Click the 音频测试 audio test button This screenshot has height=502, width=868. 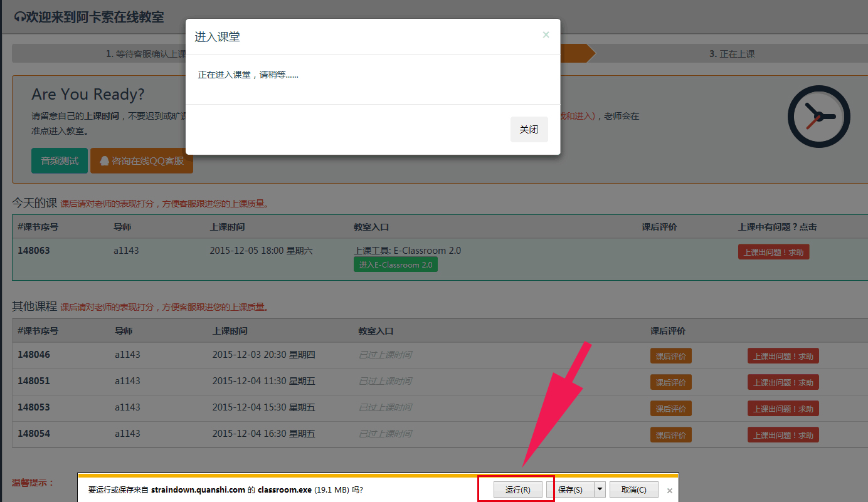(60, 161)
